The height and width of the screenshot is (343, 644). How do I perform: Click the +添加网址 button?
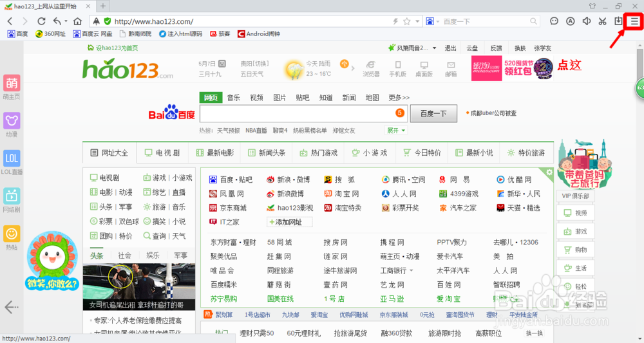tap(289, 222)
